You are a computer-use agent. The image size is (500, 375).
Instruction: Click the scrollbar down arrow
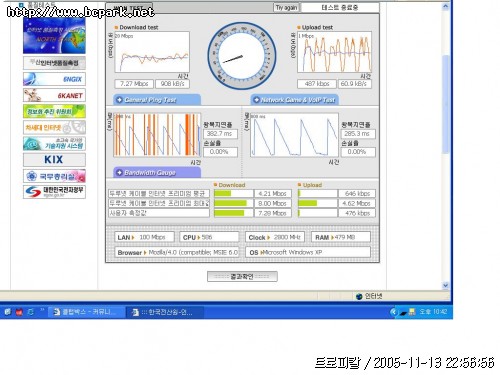pos(446,285)
